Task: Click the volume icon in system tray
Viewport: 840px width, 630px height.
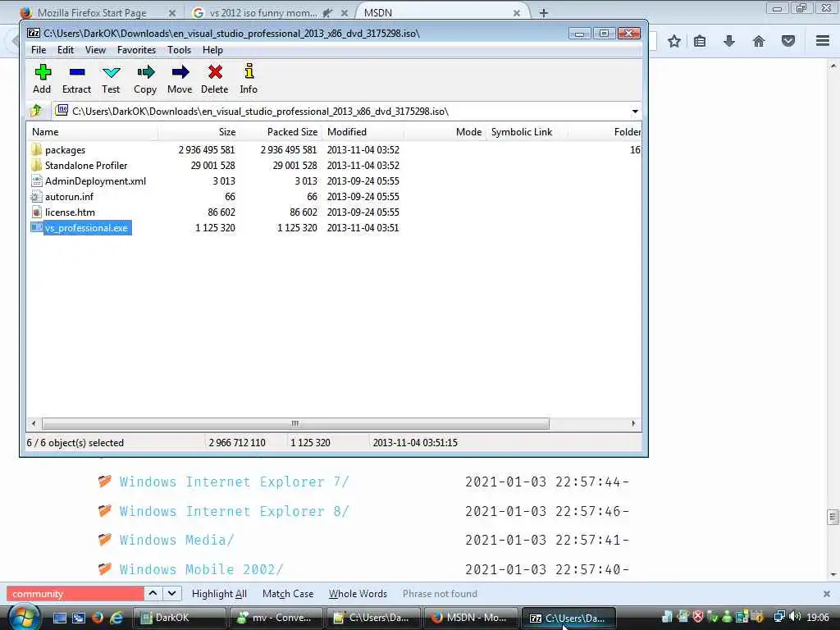Action: pyautogui.click(x=794, y=617)
